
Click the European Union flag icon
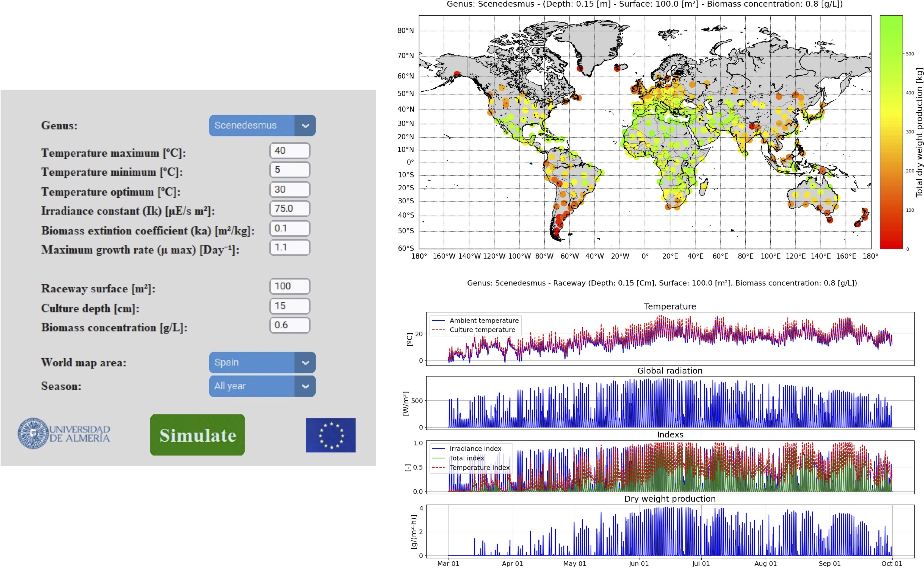331,434
